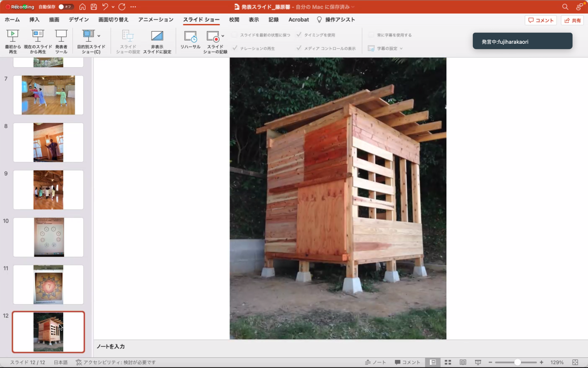This screenshot has width=588, height=368.
Task: Click the Tell Me lightbulb icon
Action: 319,20
